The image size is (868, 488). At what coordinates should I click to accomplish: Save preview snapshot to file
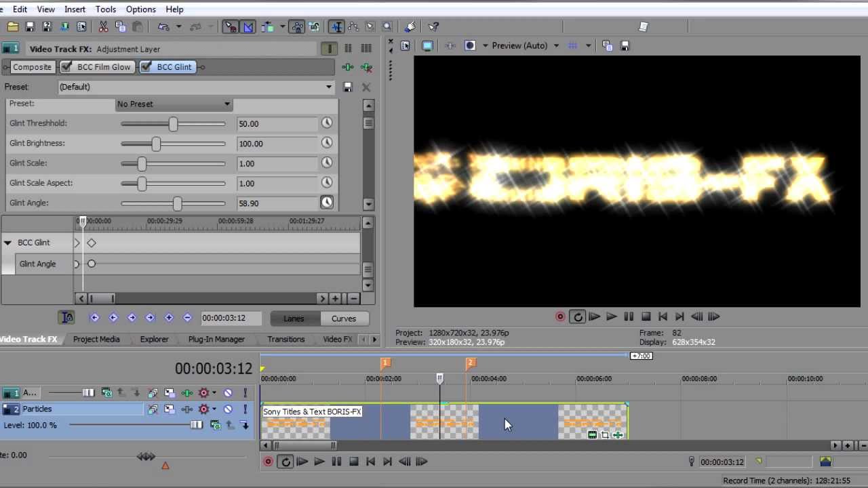click(x=625, y=45)
